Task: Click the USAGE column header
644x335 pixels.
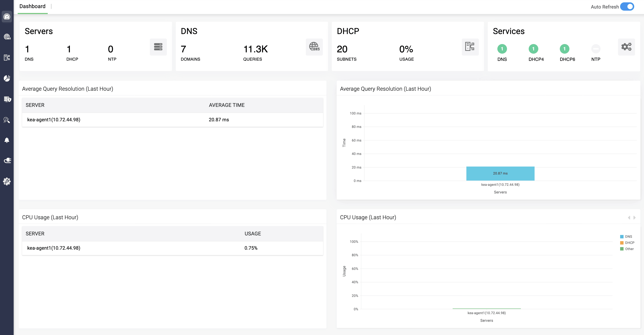Action: point(253,234)
